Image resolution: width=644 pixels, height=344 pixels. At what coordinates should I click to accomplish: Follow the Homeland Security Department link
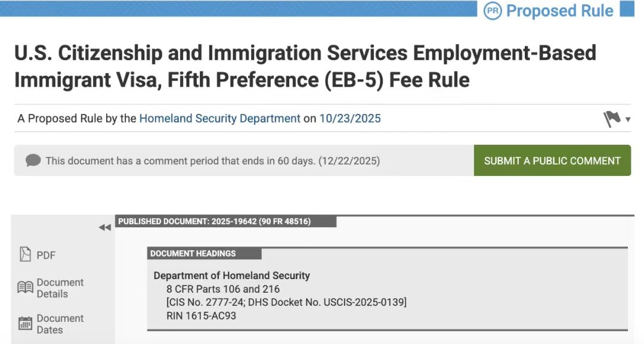[219, 119]
